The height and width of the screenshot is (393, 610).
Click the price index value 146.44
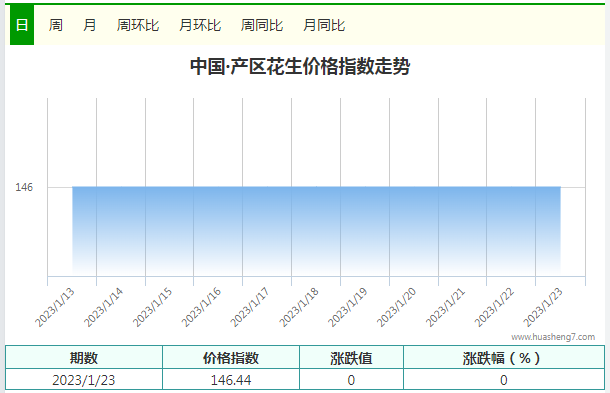pos(231,380)
